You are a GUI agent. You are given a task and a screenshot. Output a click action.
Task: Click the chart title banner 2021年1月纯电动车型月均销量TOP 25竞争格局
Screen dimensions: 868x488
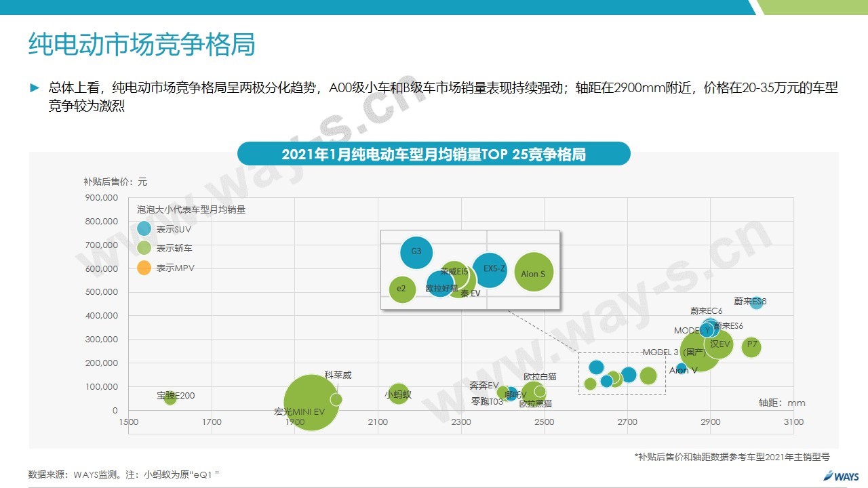434,154
